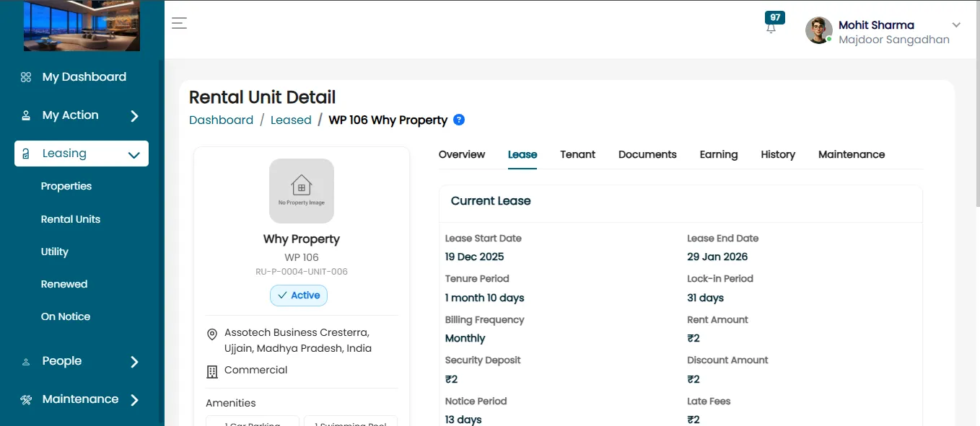980x426 pixels.
Task: Open On Notice under Leasing
Action: pyautogui.click(x=66, y=316)
